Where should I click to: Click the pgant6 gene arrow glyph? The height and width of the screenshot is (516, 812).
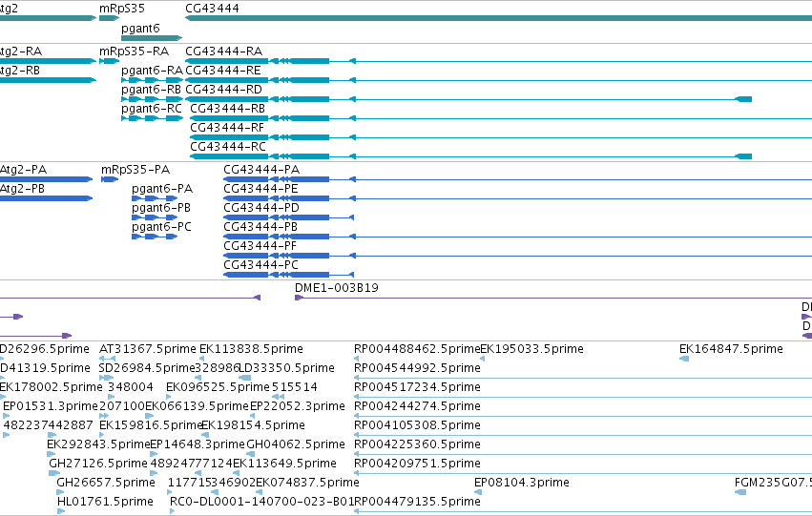pos(152,38)
